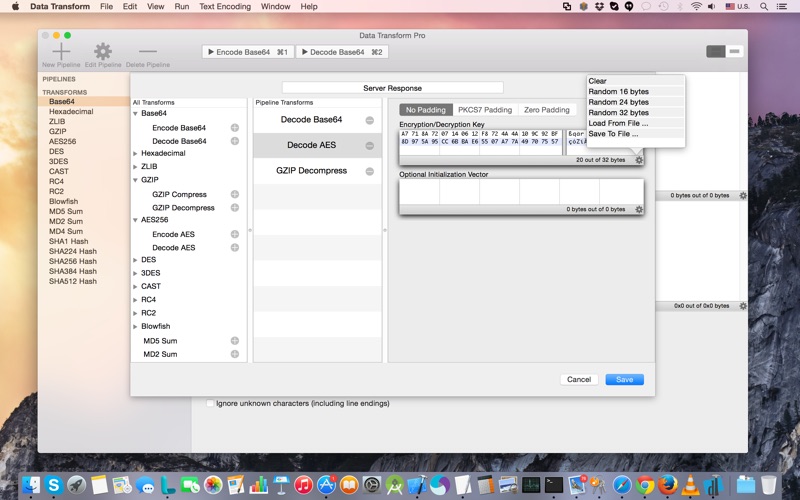800x500 pixels.
Task: Select Hexadecimal in the Transforms sidebar
Action: pyautogui.click(x=71, y=111)
